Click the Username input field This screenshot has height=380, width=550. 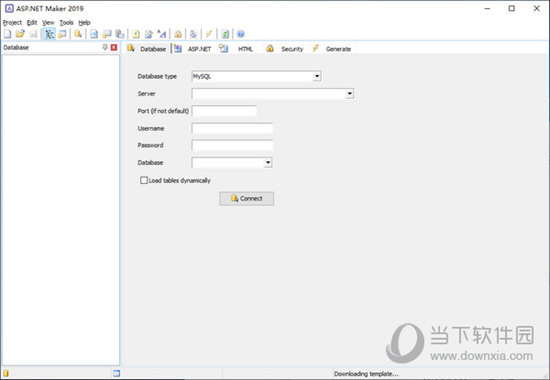pyautogui.click(x=232, y=128)
